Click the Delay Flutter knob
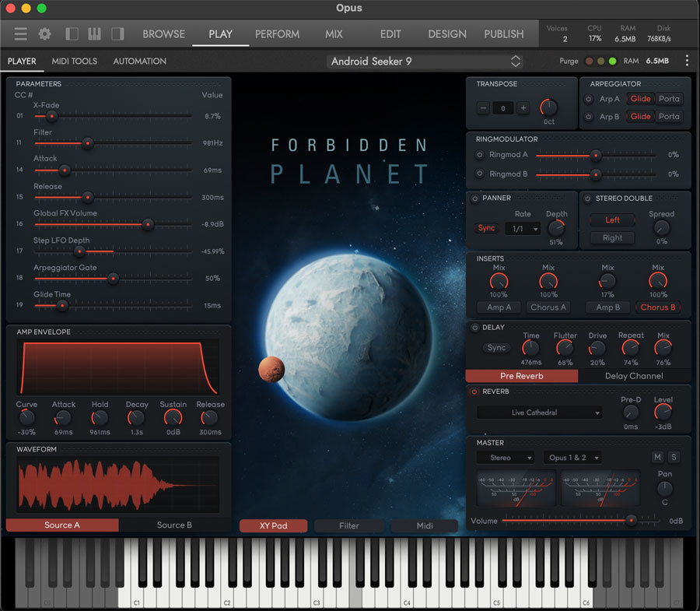The height and width of the screenshot is (611, 700). 565,349
